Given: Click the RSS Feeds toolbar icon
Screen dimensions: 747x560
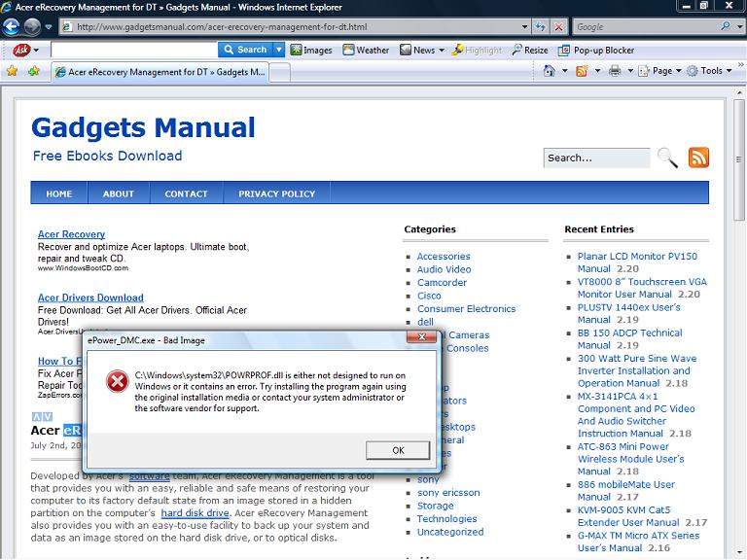Looking at the screenshot, I should (582, 71).
